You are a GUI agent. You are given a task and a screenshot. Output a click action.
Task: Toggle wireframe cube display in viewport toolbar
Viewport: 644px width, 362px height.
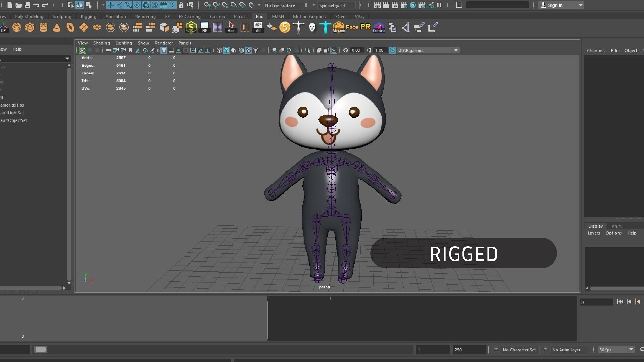[219, 50]
